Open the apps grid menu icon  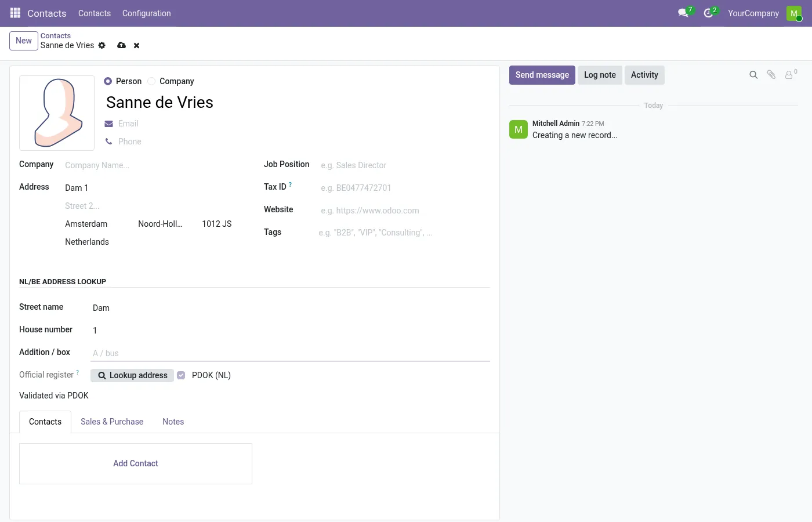click(x=16, y=13)
